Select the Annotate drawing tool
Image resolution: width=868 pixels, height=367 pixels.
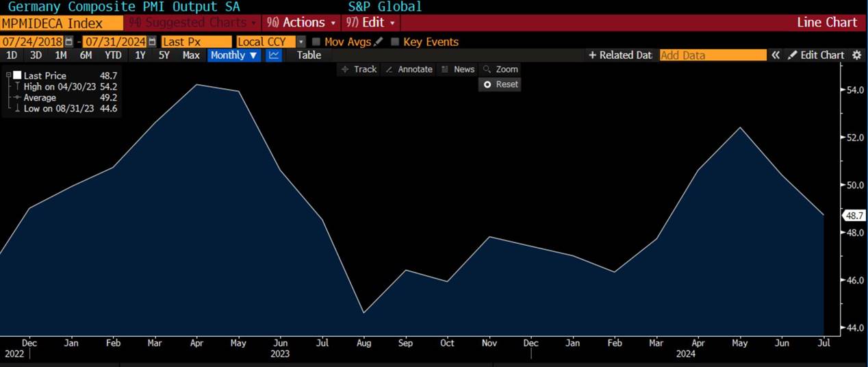[x=408, y=69]
